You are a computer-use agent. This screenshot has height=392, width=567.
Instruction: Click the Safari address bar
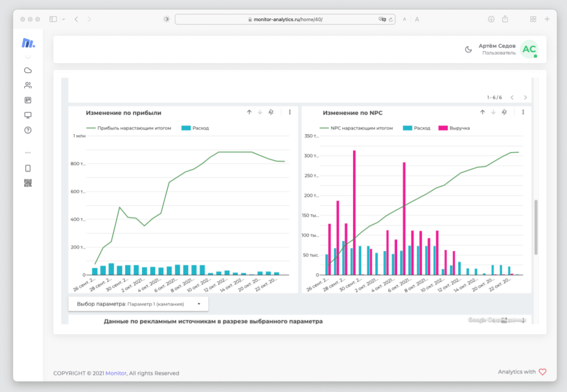tap(284, 19)
